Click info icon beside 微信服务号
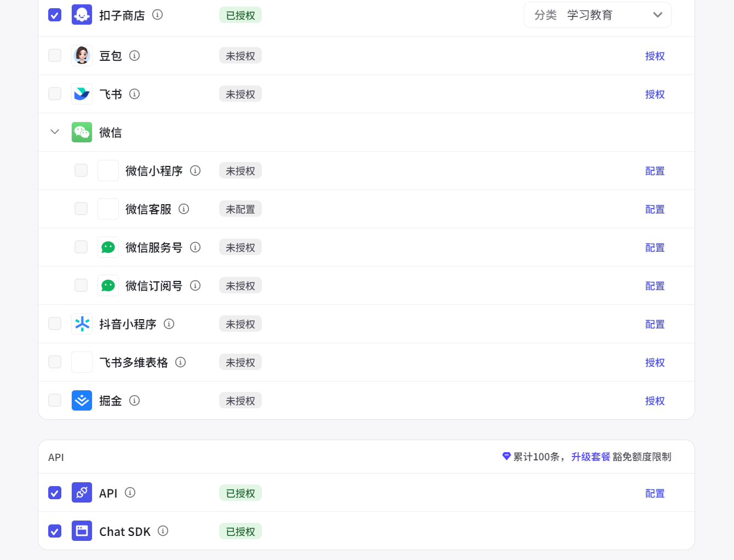Screen dimensions: 734x560 coord(195,247)
